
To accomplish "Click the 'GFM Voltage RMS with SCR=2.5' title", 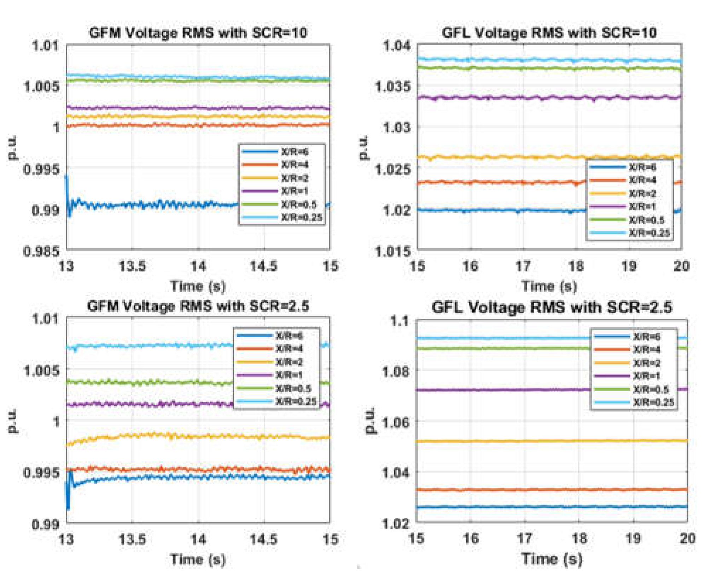I will (198, 306).
